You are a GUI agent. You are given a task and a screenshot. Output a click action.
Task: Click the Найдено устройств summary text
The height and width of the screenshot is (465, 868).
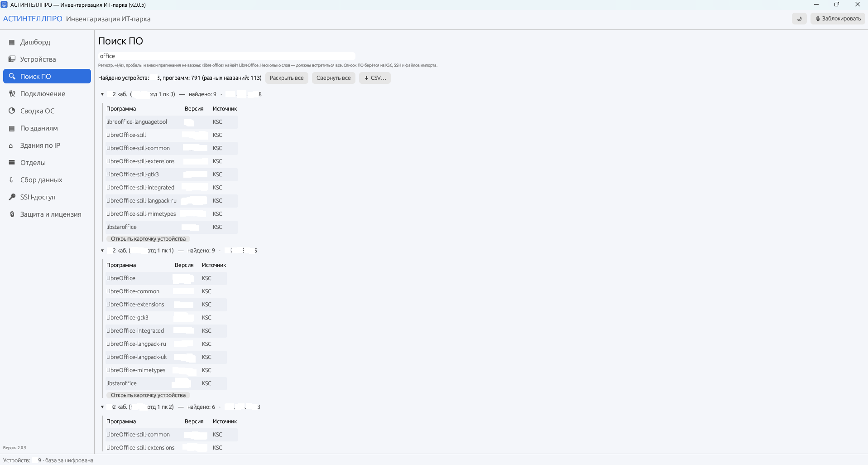point(180,78)
